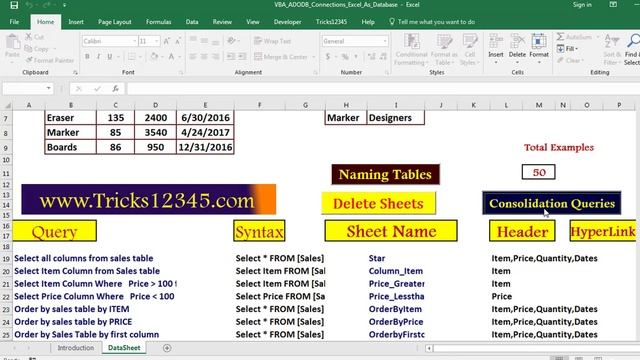Click the Format cells icon

coord(539,42)
